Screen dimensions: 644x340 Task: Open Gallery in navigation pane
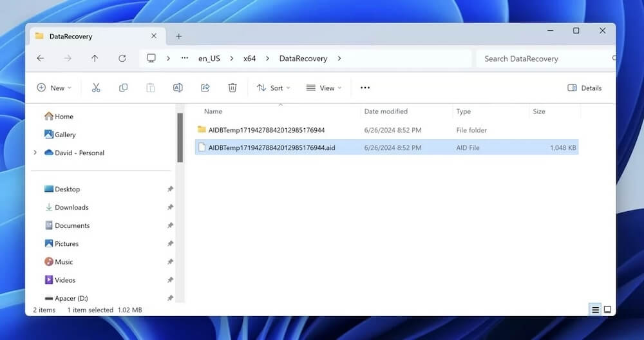click(x=60, y=135)
